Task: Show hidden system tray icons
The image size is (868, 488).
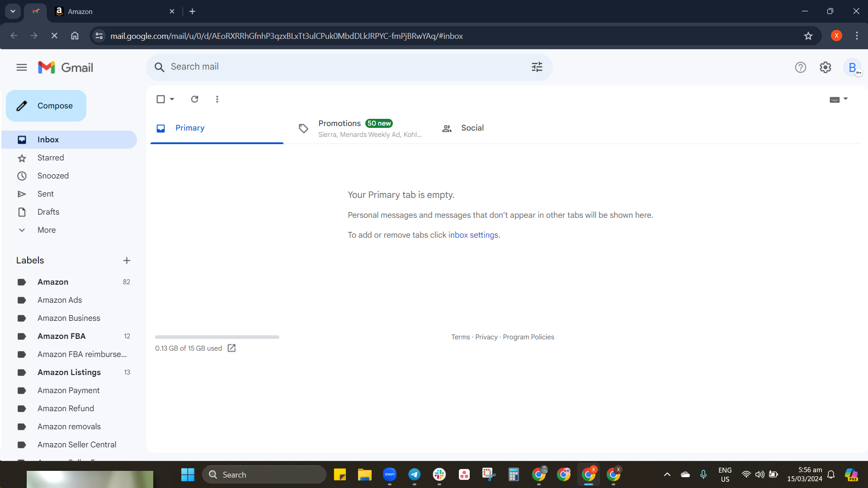Action: pos(667,475)
